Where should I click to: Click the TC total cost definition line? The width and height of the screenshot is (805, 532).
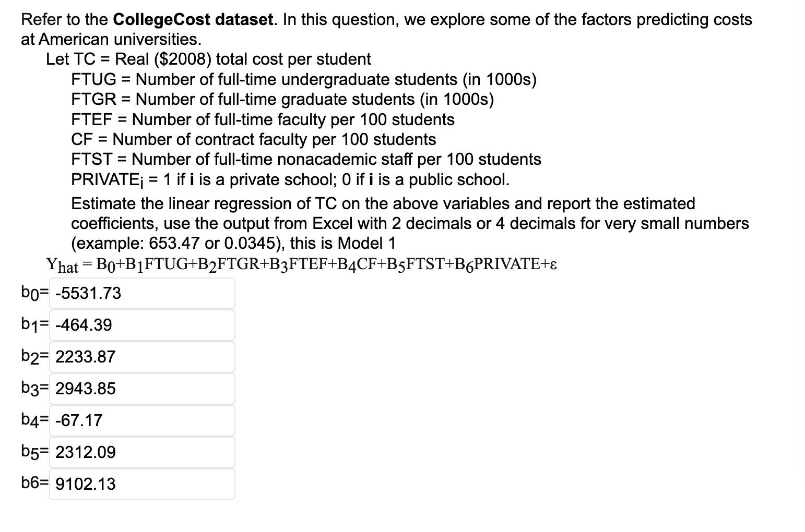click(x=208, y=59)
